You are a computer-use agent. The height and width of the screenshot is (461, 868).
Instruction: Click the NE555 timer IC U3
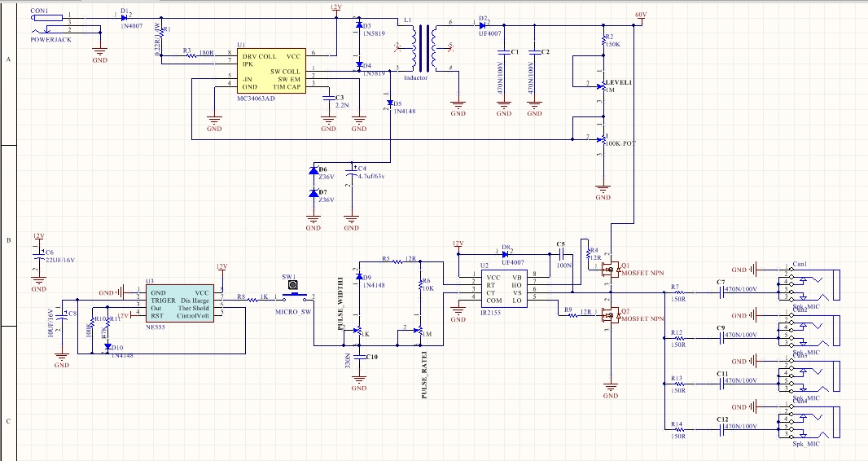184,303
